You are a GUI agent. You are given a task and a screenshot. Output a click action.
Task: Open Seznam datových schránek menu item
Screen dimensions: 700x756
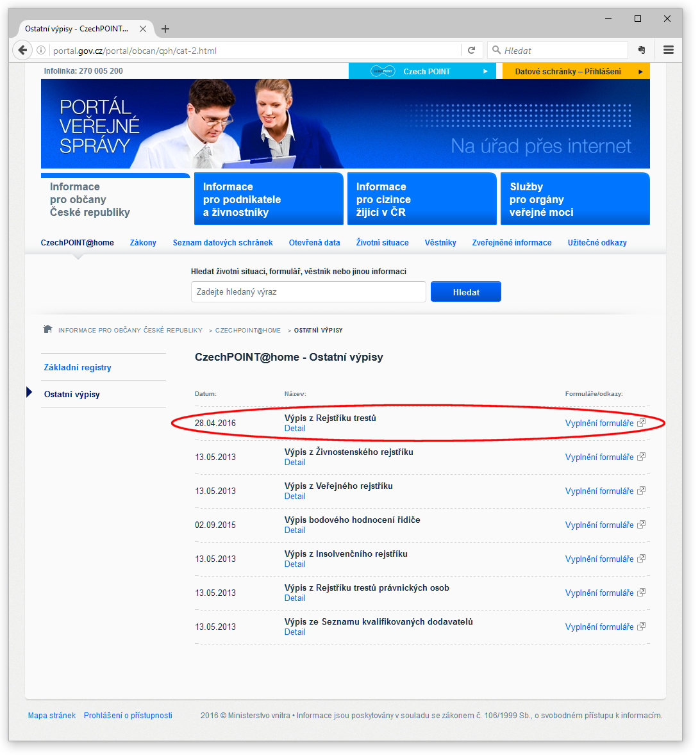tap(223, 243)
